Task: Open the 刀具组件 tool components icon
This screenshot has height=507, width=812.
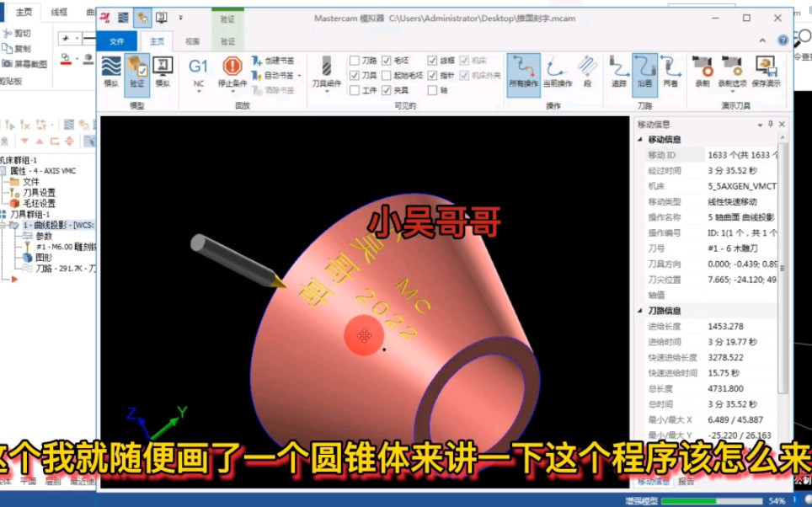Action: [328, 67]
